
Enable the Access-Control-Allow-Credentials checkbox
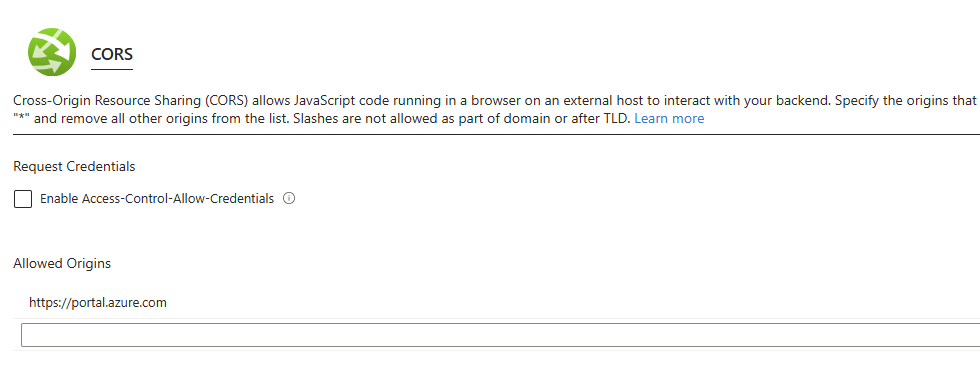(23, 199)
